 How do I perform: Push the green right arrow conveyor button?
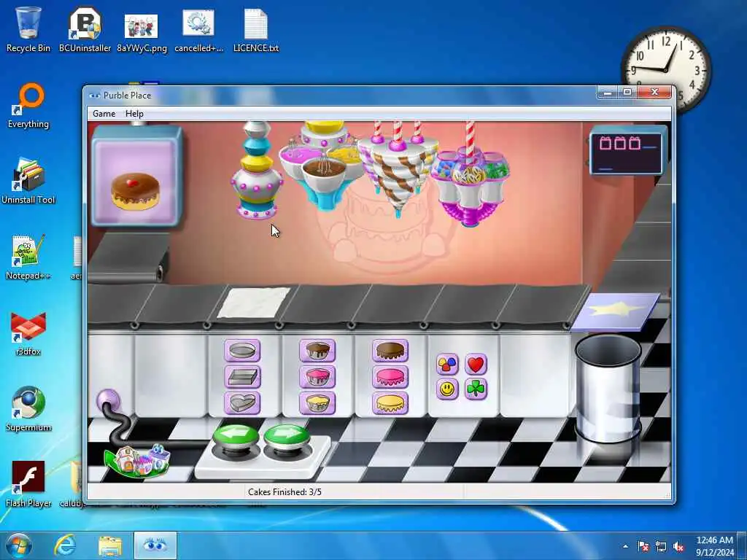[287, 437]
